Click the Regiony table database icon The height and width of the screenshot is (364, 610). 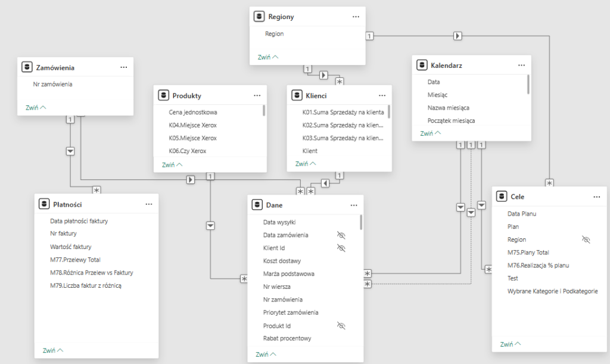(259, 17)
